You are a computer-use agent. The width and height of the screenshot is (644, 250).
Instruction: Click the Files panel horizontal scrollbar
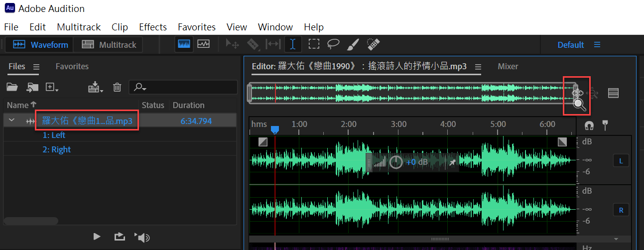(x=31, y=220)
